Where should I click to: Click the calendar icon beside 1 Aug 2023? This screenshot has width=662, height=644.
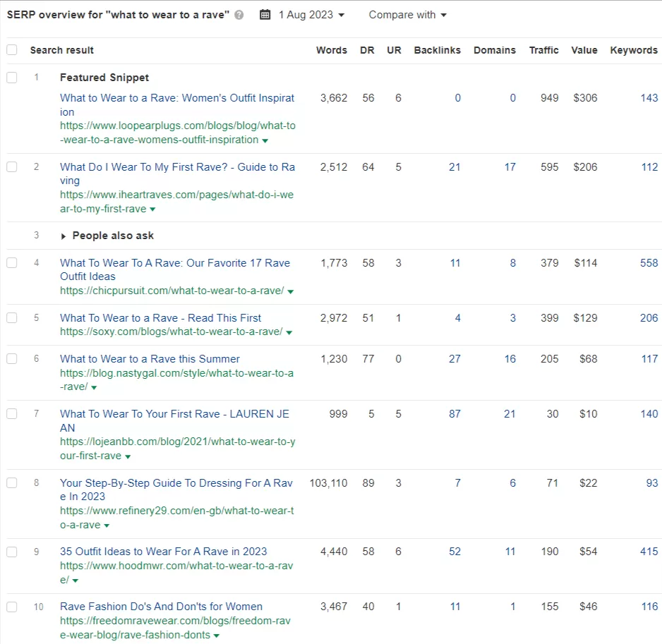tap(265, 15)
